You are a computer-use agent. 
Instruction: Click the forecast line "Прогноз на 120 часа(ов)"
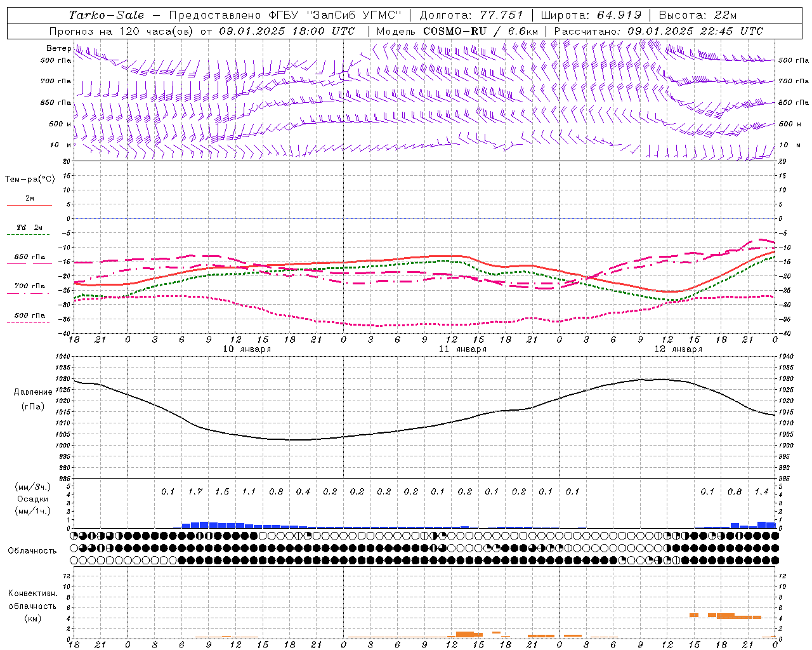point(121,31)
